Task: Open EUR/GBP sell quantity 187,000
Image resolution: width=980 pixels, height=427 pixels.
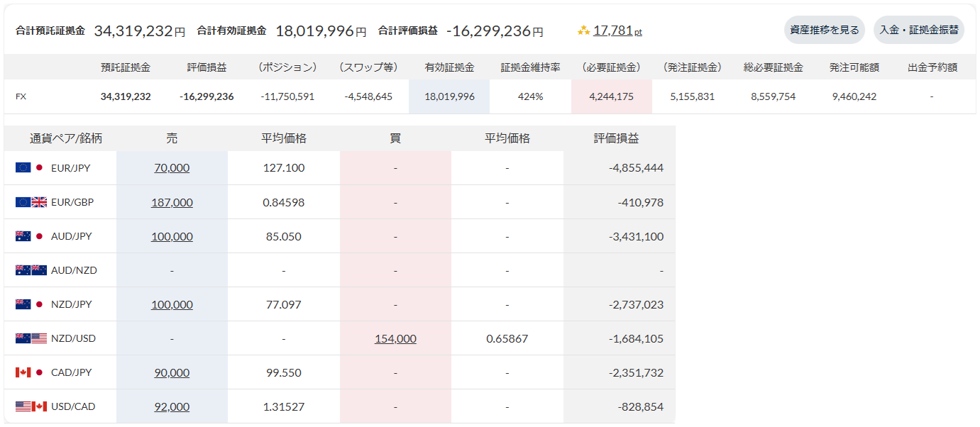Action: coord(172,202)
